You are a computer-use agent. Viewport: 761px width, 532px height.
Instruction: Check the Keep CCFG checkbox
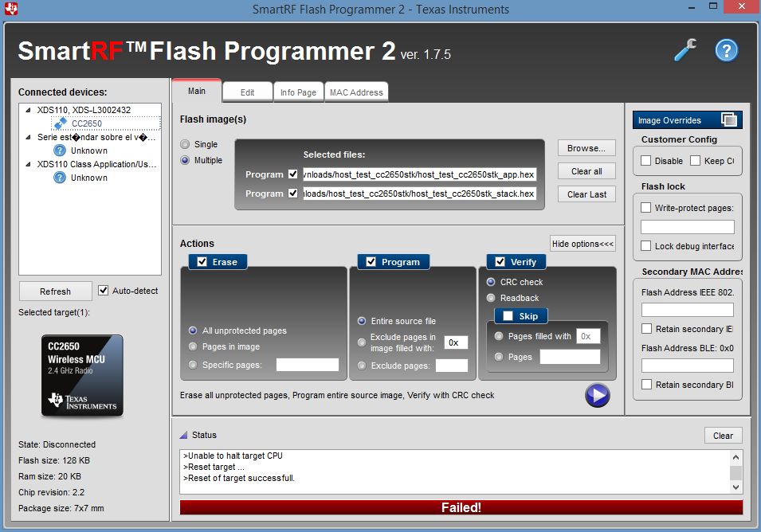[695, 161]
